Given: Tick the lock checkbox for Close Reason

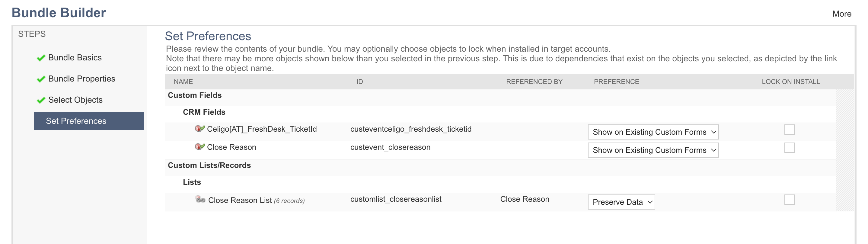Looking at the screenshot, I should click(789, 148).
